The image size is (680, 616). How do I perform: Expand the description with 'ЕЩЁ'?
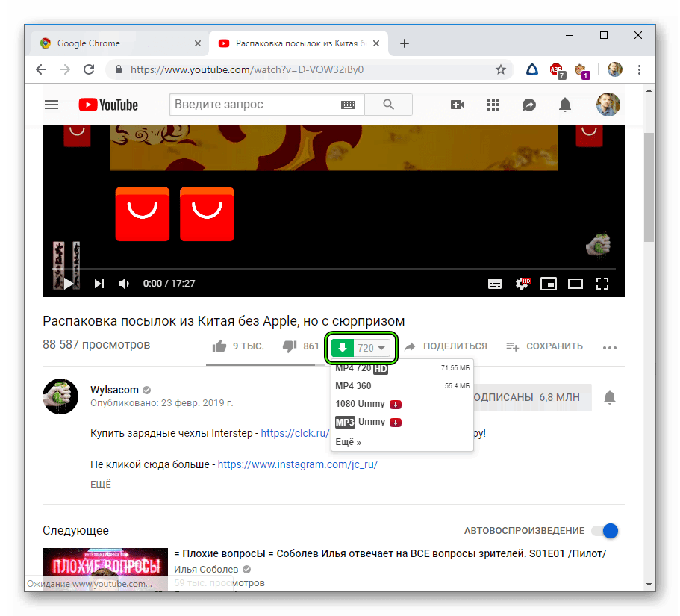pos(101,485)
